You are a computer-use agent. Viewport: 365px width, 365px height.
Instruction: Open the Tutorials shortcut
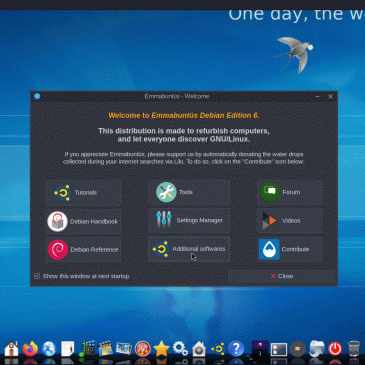click(83, 192)
